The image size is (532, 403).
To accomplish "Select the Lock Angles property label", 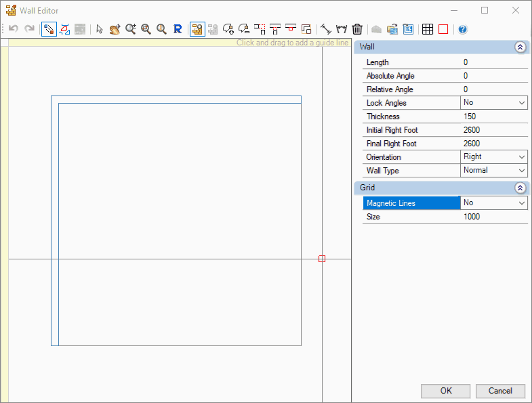I will pos(386,103).
